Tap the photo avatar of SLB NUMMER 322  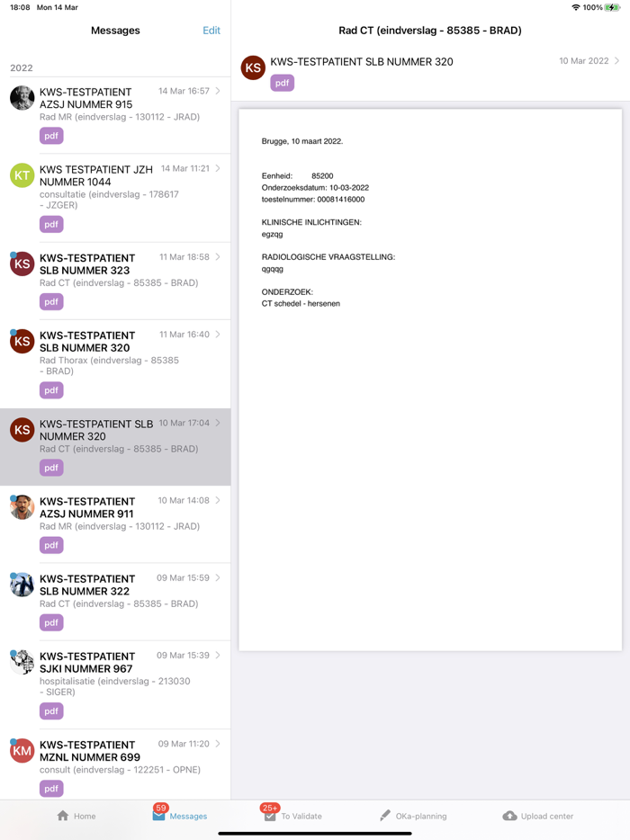click(x=22, y=585)
